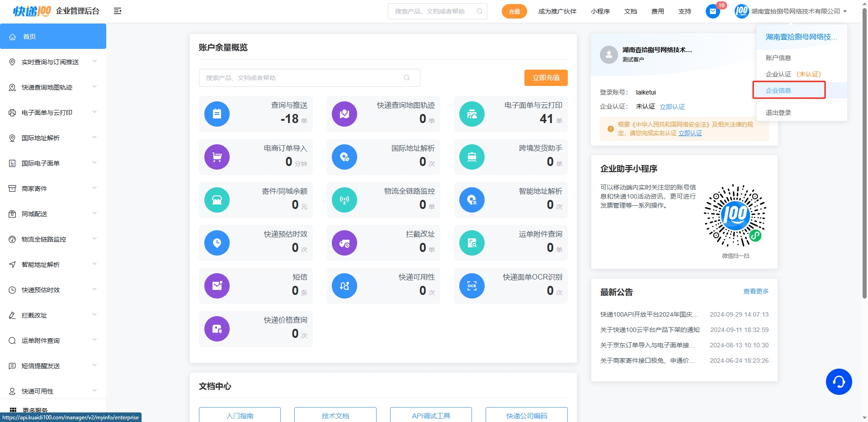
Task: Click the product search input field
Action: click(434, 11)
